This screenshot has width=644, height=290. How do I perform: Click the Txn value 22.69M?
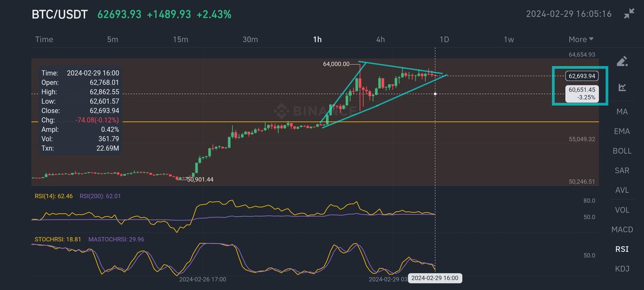click(x=108, y=148)
